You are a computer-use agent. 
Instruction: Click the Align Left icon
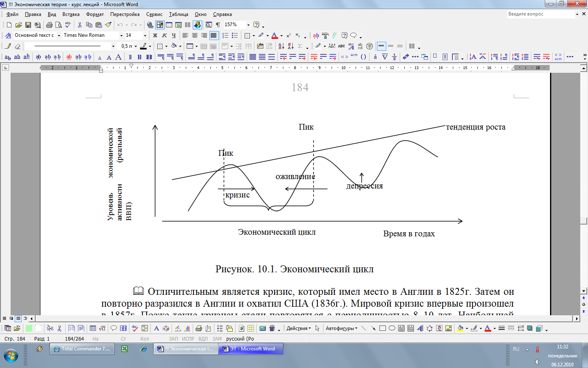185,36
